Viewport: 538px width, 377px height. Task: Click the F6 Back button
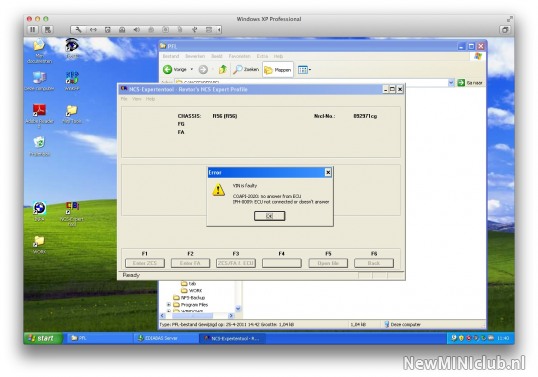(x=374, y=263)
